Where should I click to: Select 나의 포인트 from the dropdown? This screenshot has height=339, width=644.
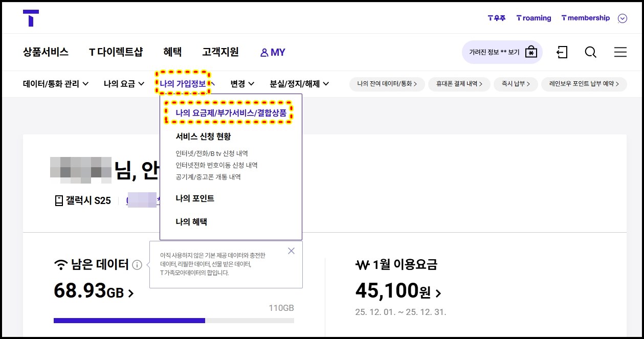point(195,198)
